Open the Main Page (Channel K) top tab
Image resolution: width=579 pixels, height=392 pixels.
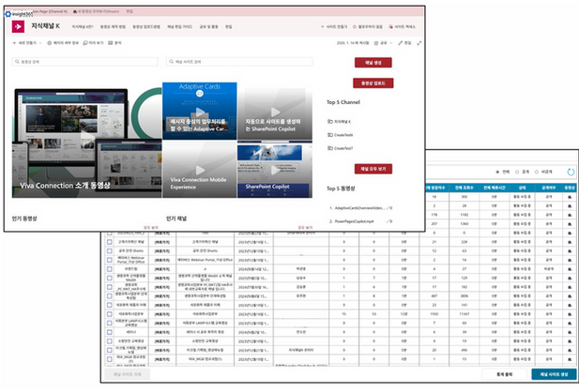(x=51, y=11)
